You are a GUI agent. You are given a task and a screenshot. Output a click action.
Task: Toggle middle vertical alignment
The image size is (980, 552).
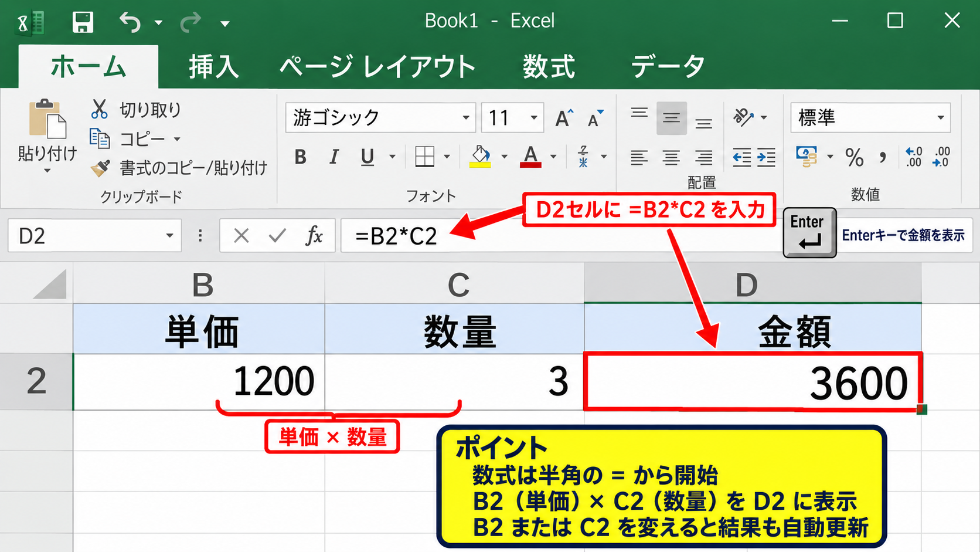pos(671,118)
